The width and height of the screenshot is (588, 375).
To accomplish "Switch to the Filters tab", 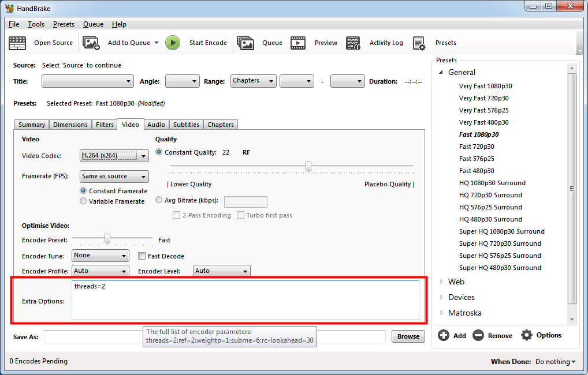I will pyautogui.click(x=105, y=125).
